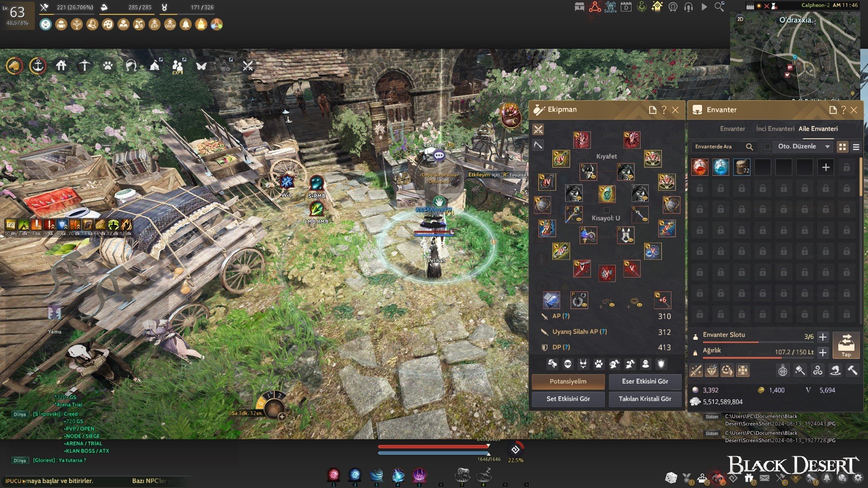The height and width of the screenshot is (488, 868).
Task: Open the headset voice chat icon
Action: pos(689,7)
